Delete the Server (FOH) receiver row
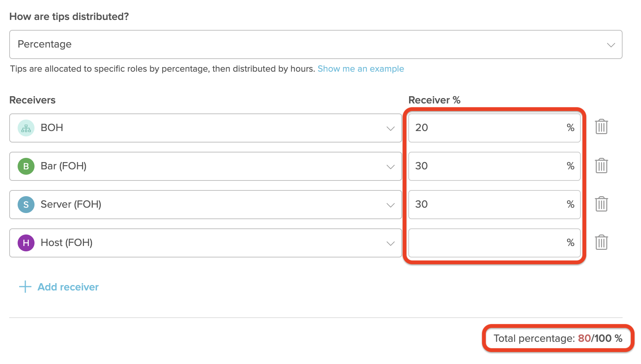 [x=601, y=204]
